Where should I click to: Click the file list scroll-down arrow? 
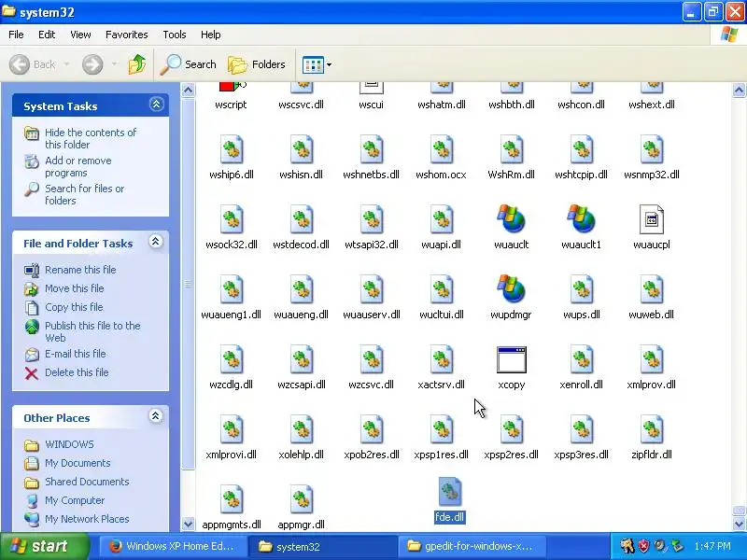pos(739,525)
